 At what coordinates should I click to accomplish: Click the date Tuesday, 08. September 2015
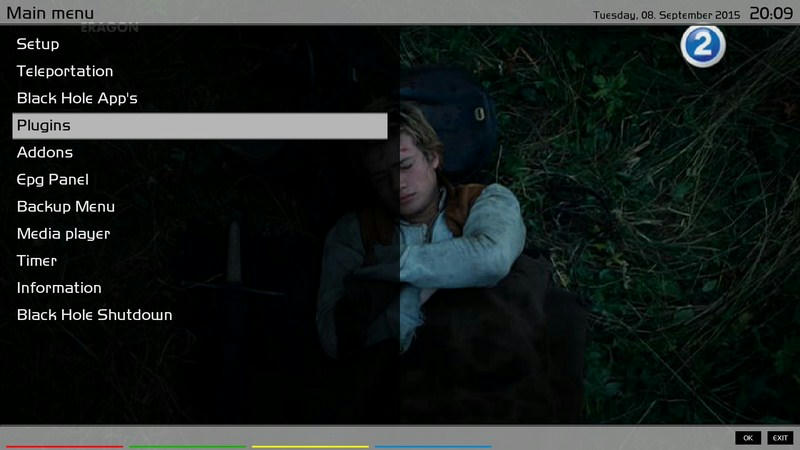(666, 15)
